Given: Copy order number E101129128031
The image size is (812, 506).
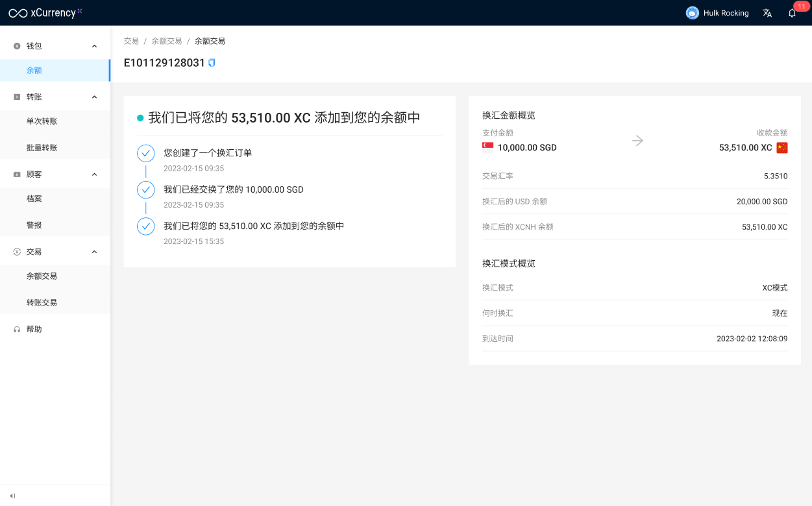Looking at the screenshot, I should [x=212, y=63].
